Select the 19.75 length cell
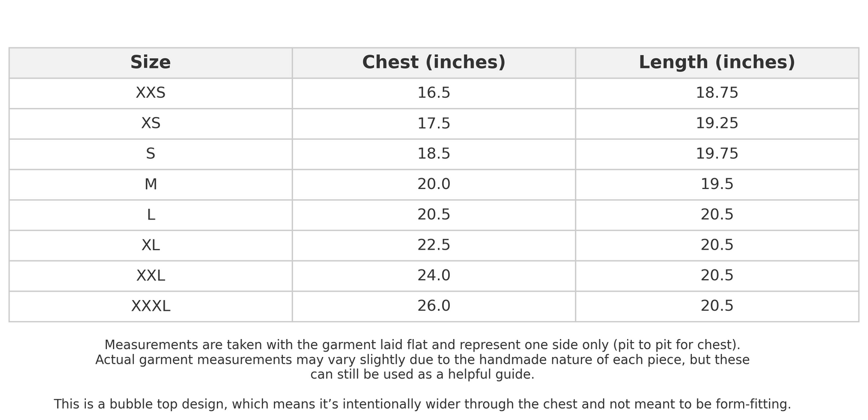868x420 pixels. pos(717,154)
